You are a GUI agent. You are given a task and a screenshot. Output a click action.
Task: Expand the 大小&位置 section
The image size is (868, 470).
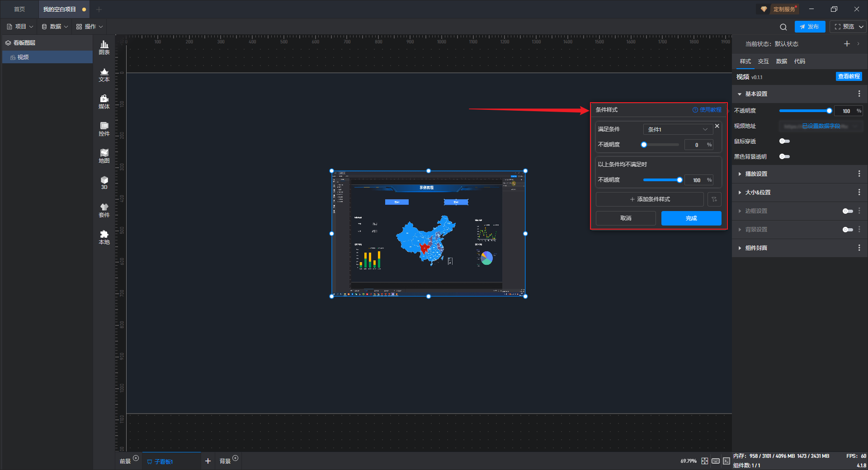point(758,193)
